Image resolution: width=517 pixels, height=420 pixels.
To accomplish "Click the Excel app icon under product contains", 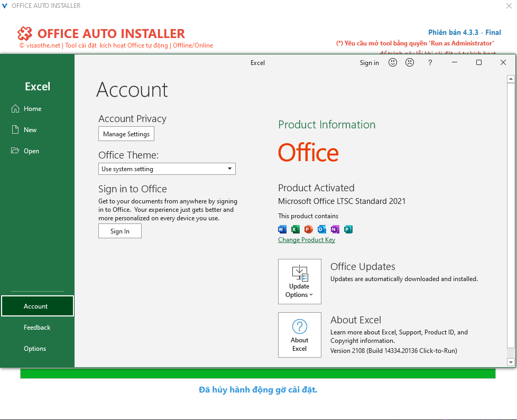I will click(x=296, y=229).
